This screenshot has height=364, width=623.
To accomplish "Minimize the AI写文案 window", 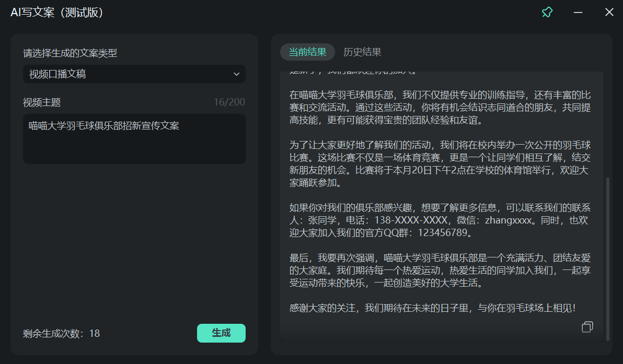I will pos(578,11).
